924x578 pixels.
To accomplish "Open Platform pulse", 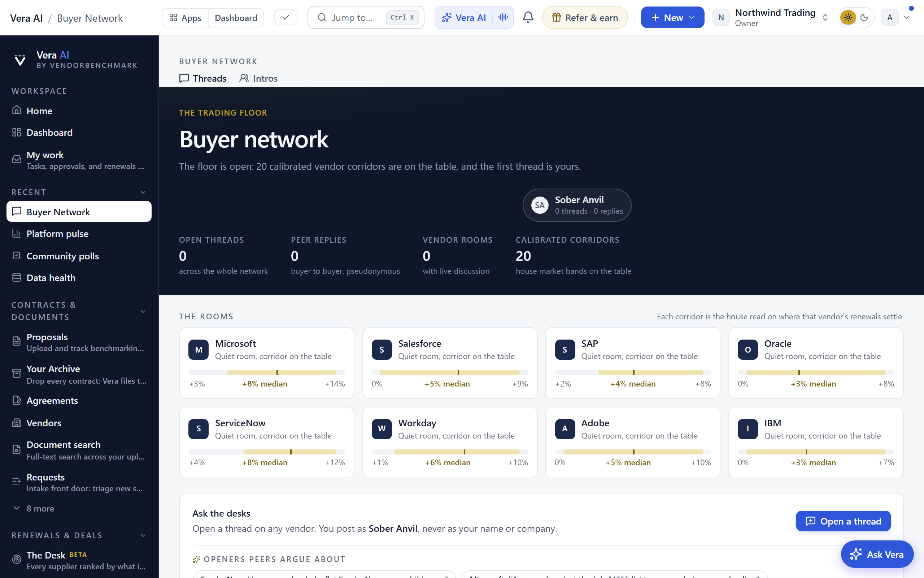I will 79,234.
